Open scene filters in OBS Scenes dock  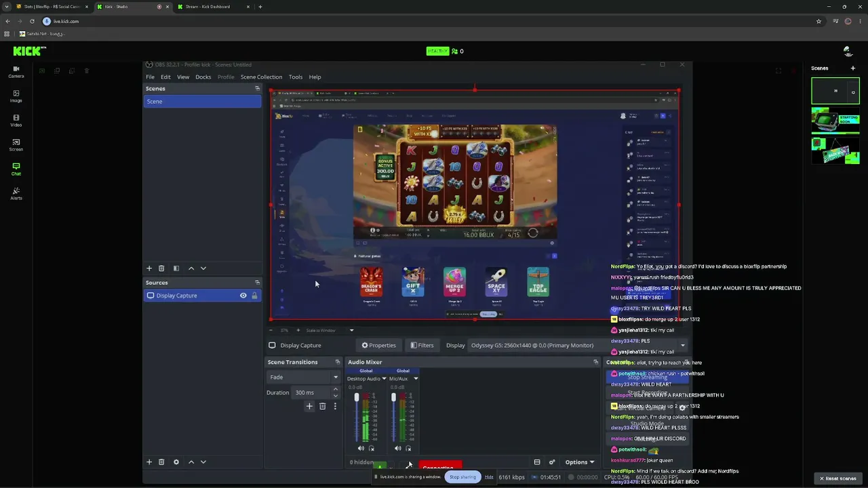coord(176,268)
